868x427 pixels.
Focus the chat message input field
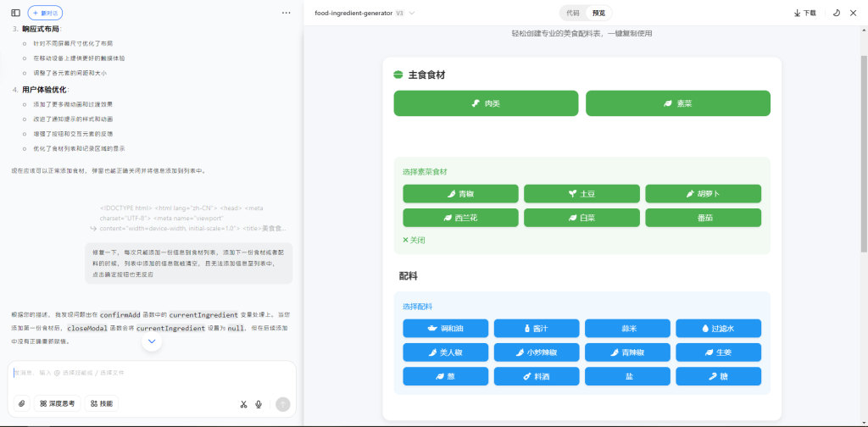click(152, 374)
